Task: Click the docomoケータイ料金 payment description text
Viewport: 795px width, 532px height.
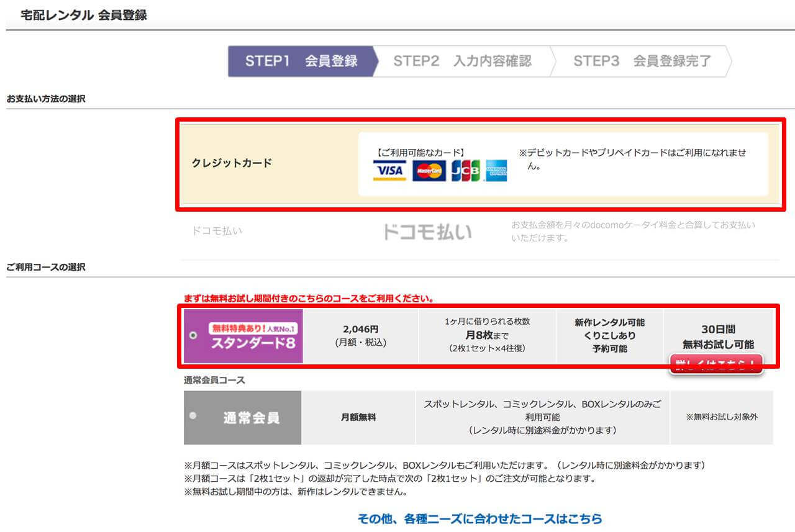Action: pos(634,232)
